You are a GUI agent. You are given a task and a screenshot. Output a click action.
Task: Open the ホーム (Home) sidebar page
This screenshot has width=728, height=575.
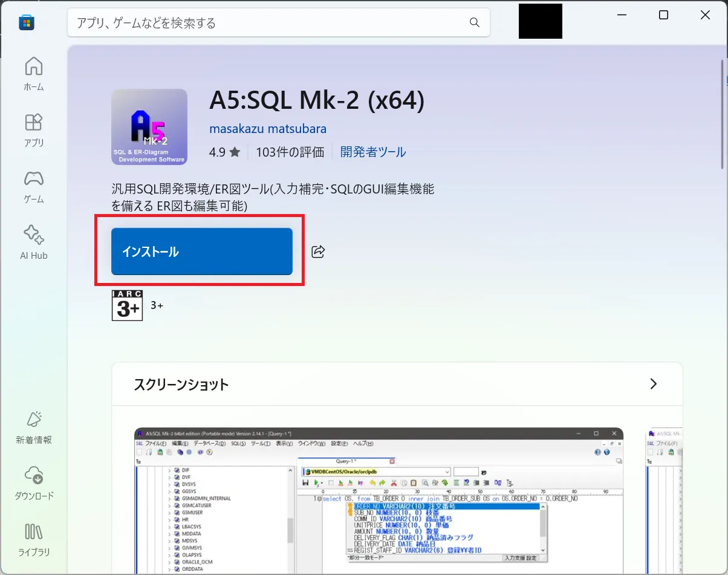(34, 73)
